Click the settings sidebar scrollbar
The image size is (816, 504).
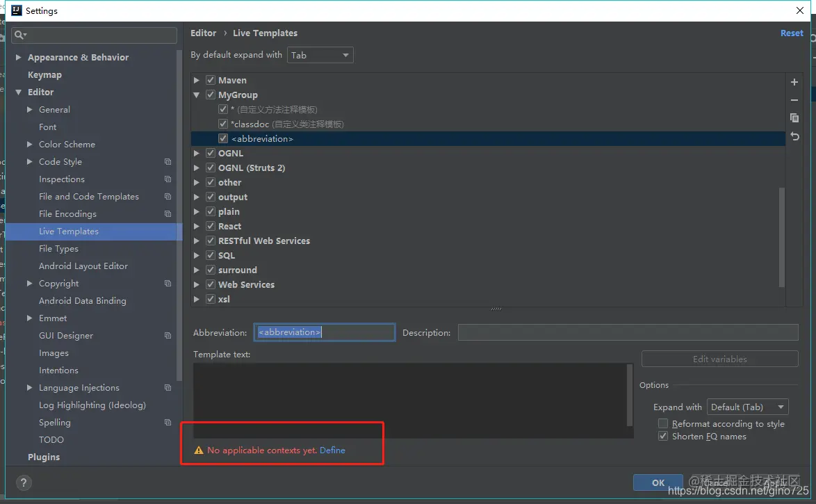click(x=179, y=215)
